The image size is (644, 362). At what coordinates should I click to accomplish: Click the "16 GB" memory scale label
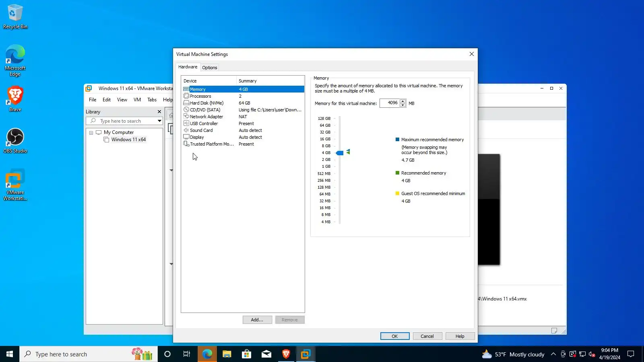(325, 139)
